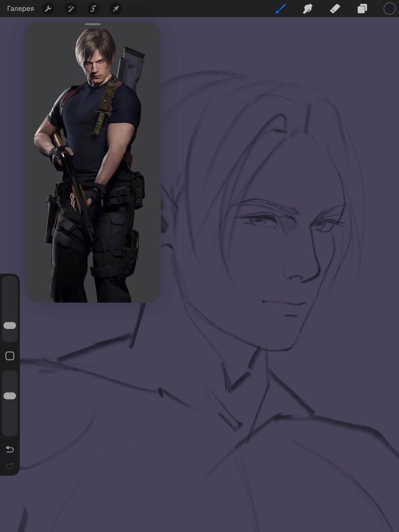Tap the square Modify button in sidebar

click(10, 356)
